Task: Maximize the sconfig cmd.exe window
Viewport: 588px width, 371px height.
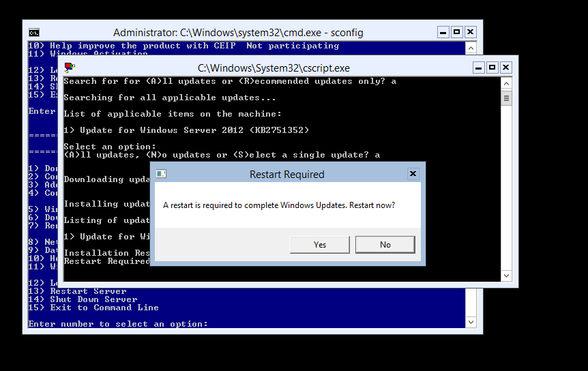Action: click(x=457, y=32)
